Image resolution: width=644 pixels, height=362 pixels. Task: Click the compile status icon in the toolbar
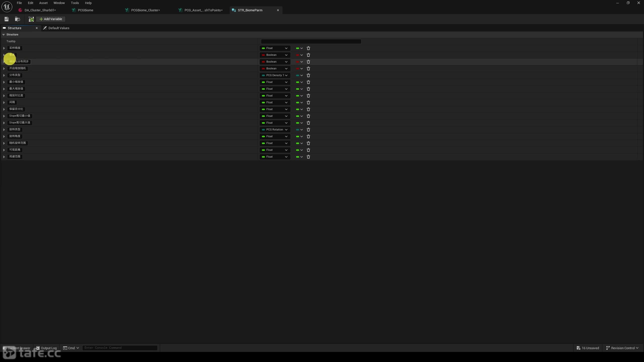pyautogui.click(x=31, y=19)
